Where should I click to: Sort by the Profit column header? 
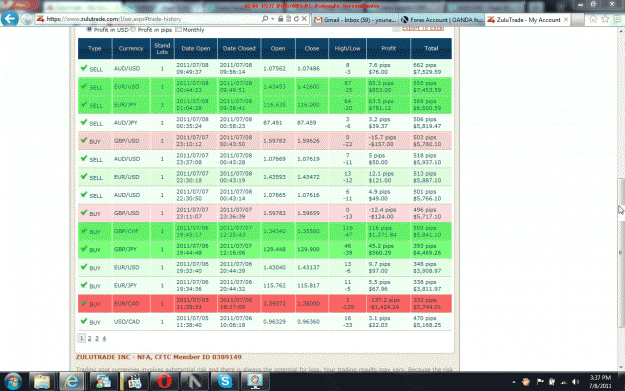pos(388,48)
